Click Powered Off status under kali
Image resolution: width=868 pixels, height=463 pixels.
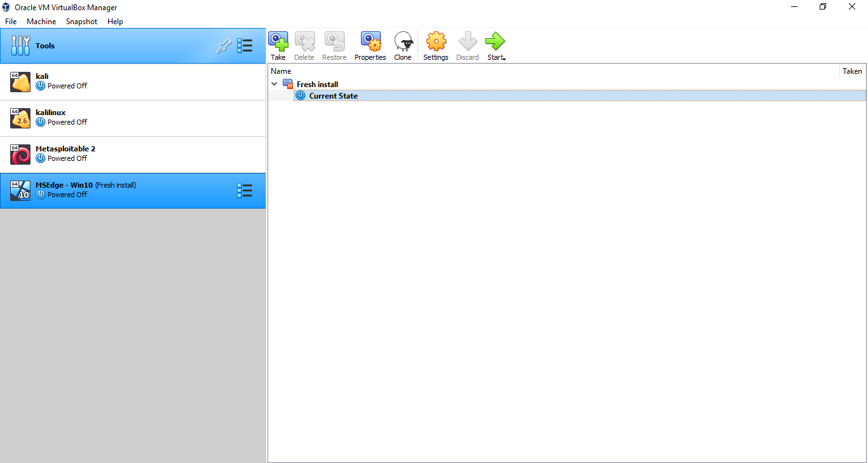[67, 86]
